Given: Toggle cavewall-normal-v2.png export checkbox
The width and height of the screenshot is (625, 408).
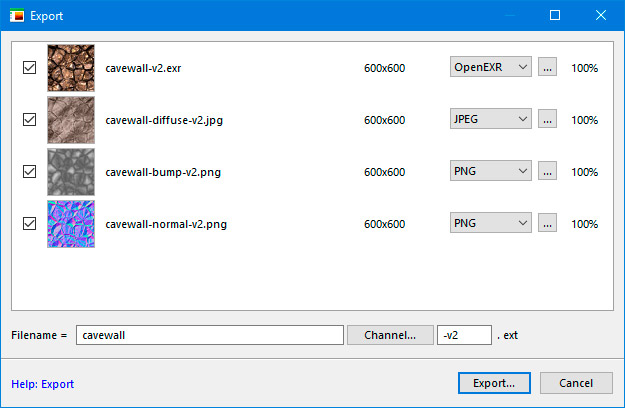Looking at the screenshot, I should [29, 223].
